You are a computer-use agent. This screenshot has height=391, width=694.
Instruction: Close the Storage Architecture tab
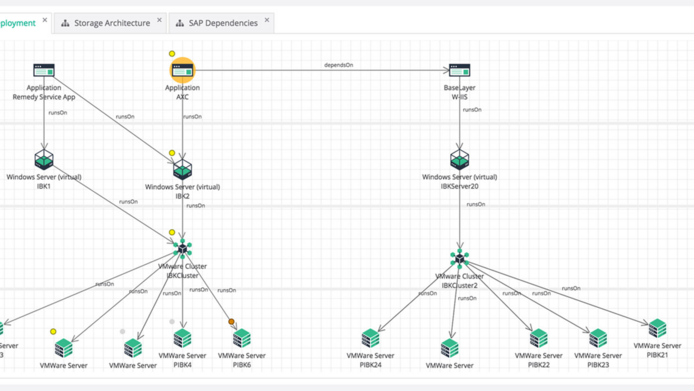[x=159, y=20]
